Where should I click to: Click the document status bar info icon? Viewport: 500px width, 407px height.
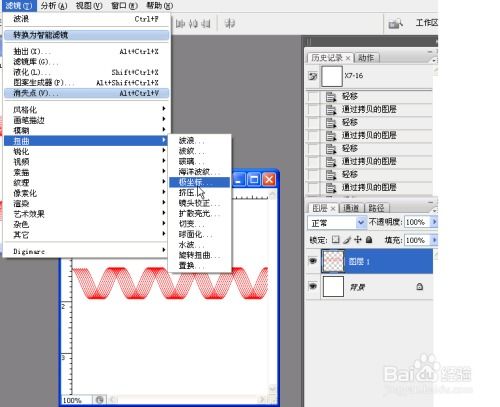click(x=99, y=399)
